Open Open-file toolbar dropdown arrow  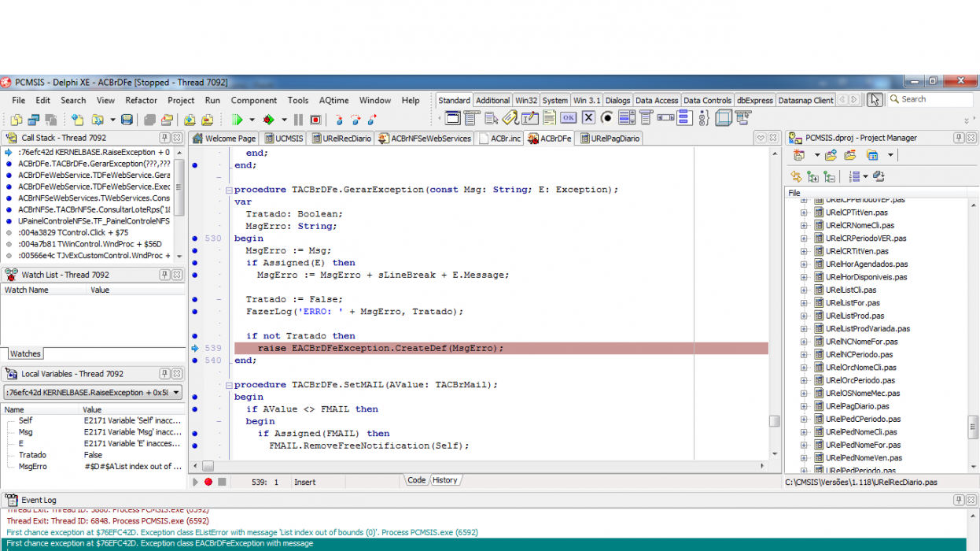tap(112, 120)
